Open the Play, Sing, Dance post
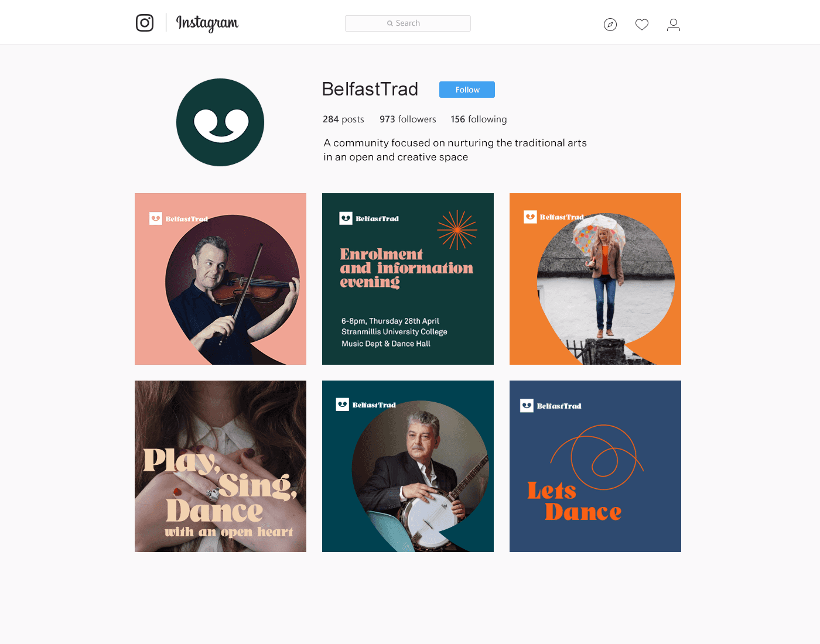Viewport: 820px width, 644px height. coord(220,466)
